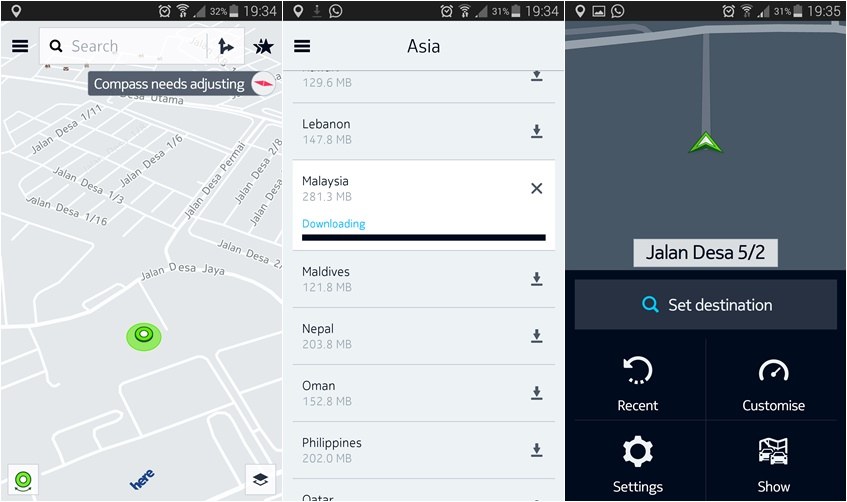Open the favorites collection star icon
This screenshot has height=502, width=847.
click(264, 46)
